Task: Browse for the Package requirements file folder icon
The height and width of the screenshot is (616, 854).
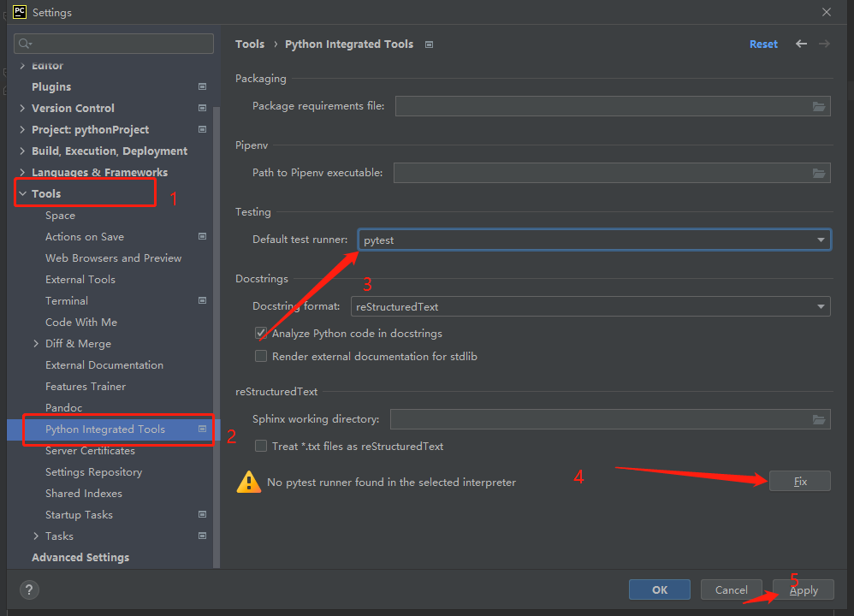Action: (819, 106)
